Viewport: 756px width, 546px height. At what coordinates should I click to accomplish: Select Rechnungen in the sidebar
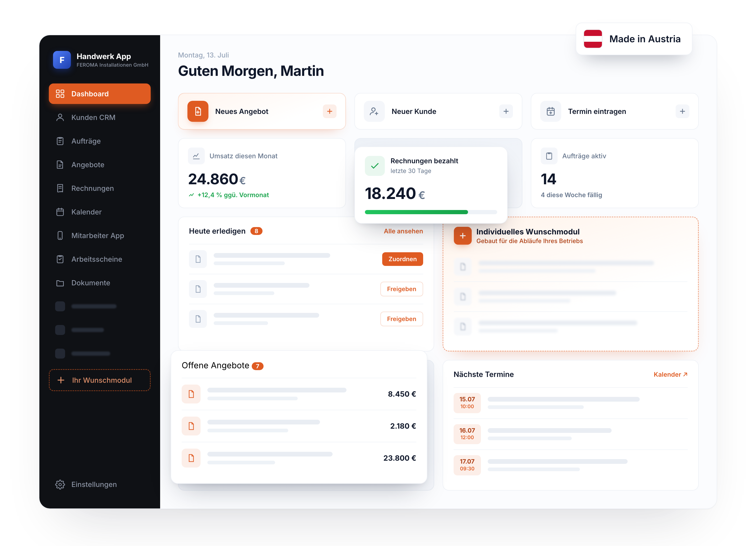click(x=99, y=188)
